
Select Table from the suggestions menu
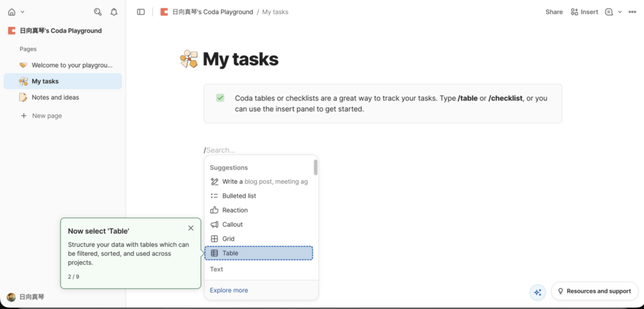258,253
